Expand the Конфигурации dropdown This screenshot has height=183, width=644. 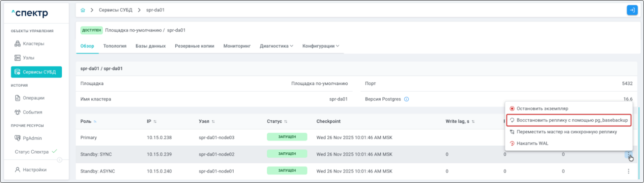point(320,46)
